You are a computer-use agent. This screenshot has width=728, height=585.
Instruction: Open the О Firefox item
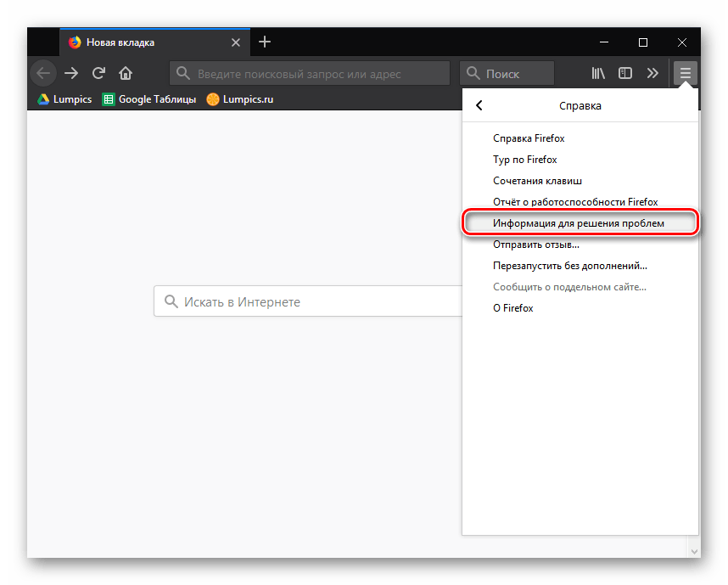pyautogui.click(x=513, y=308)
